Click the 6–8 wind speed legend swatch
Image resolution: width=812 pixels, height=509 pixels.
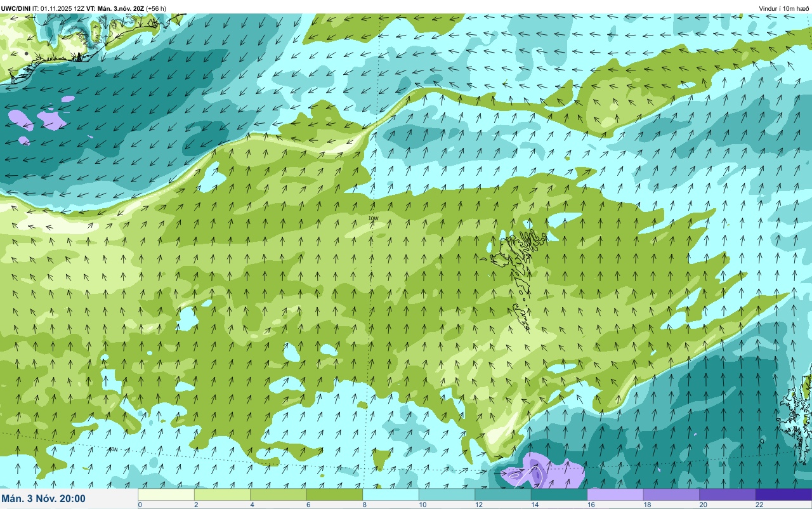tap(334, 494)
